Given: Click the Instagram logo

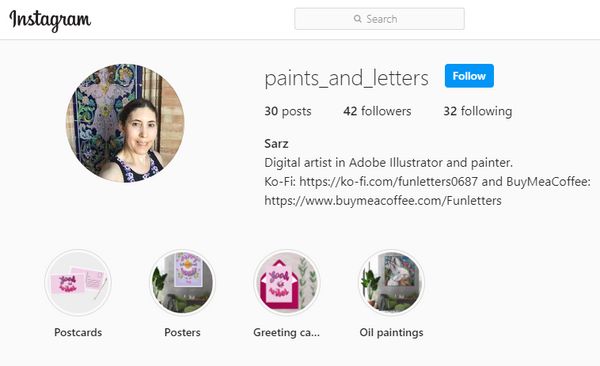Looking at the screenshot, I should pos(50,20).
